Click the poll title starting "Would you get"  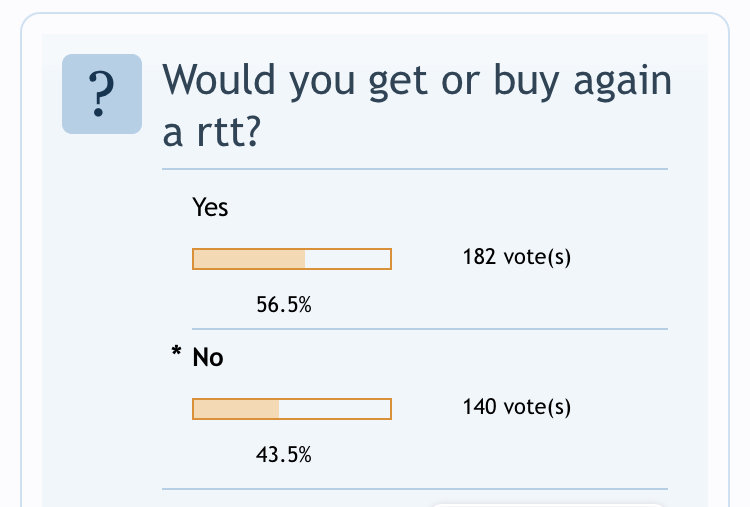pos(417,106)
